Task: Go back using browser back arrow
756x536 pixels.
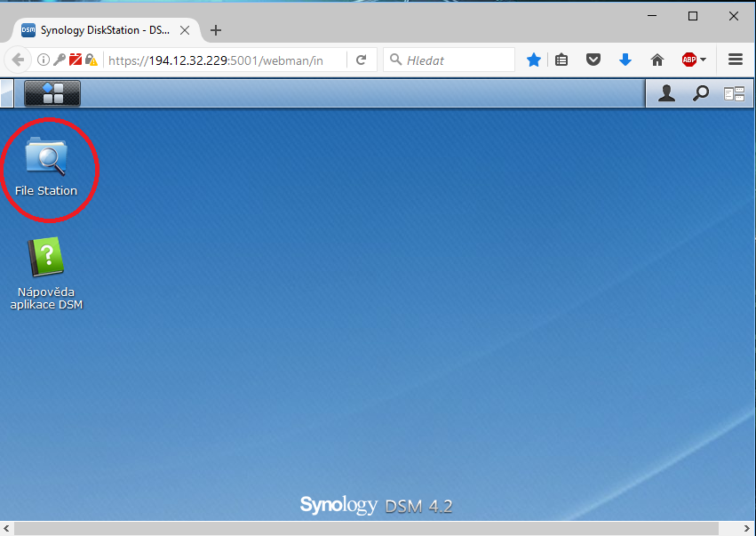Action: click(18, 60)
